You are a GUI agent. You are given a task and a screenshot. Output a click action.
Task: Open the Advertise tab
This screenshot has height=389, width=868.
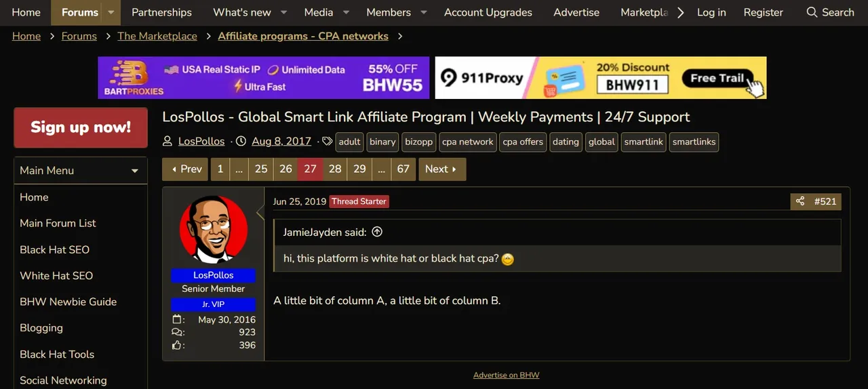pos(576,12)
